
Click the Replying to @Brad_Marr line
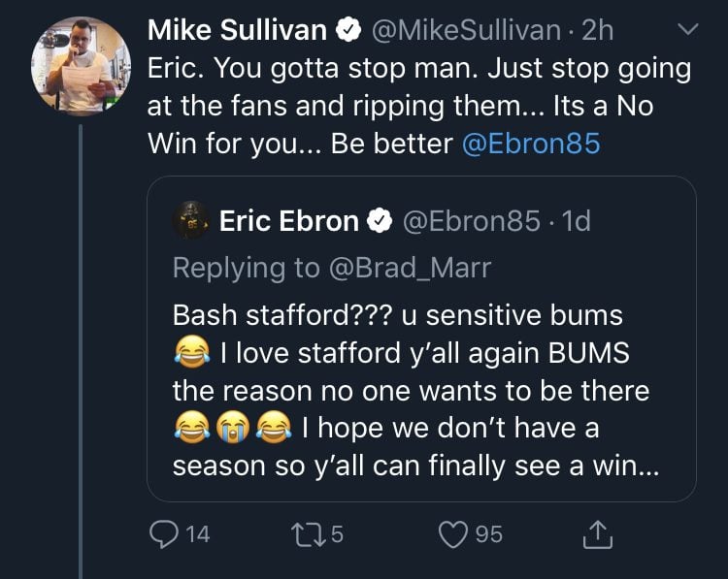tap(328, 268)
